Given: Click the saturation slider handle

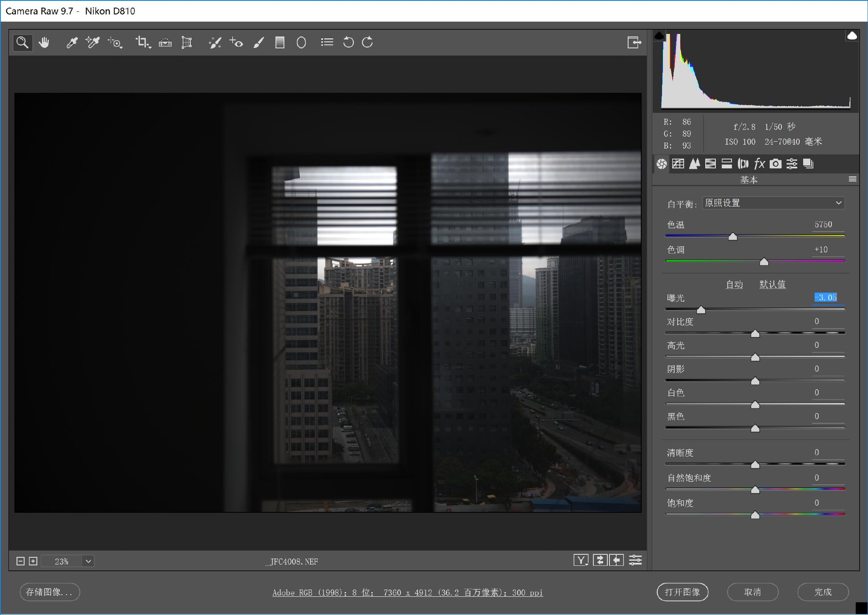Looking at the screenshot, I should tap(755, 515).
